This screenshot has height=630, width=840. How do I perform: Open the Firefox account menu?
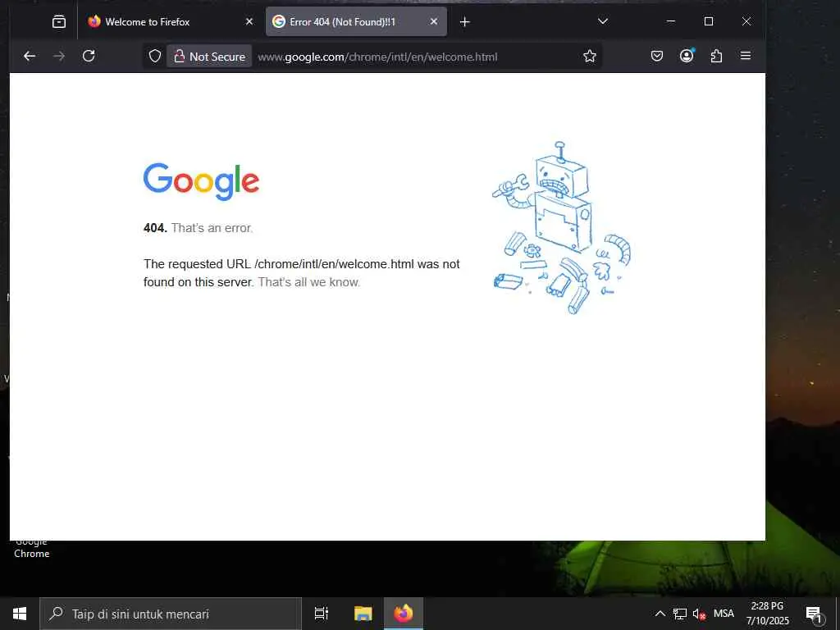[x=687, y=56]
